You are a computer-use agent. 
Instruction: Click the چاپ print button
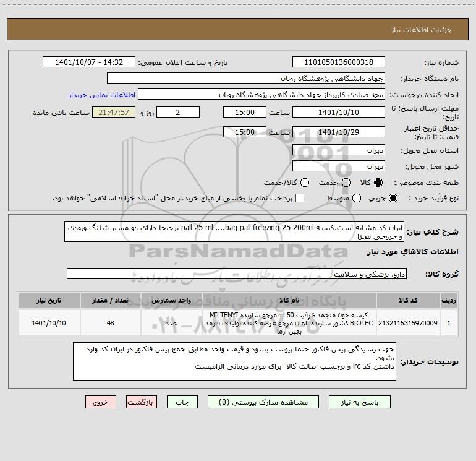(x=182, y=402)
